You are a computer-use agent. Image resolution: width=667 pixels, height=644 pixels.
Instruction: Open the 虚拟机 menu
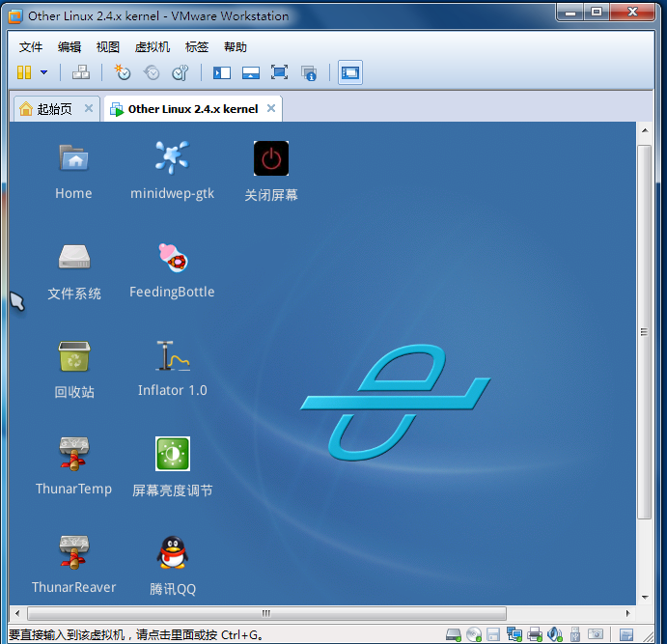153,46
